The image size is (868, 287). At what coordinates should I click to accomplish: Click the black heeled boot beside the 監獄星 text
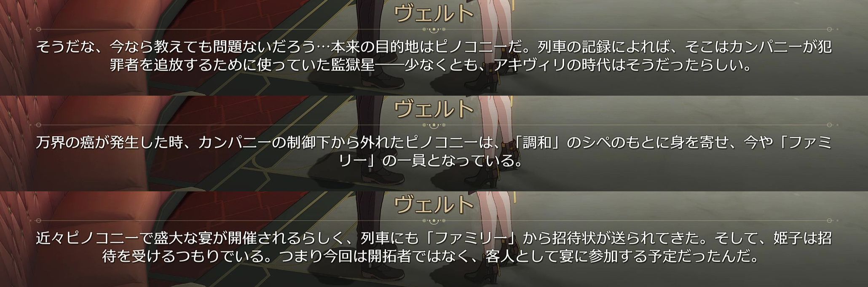coord(488,80)
